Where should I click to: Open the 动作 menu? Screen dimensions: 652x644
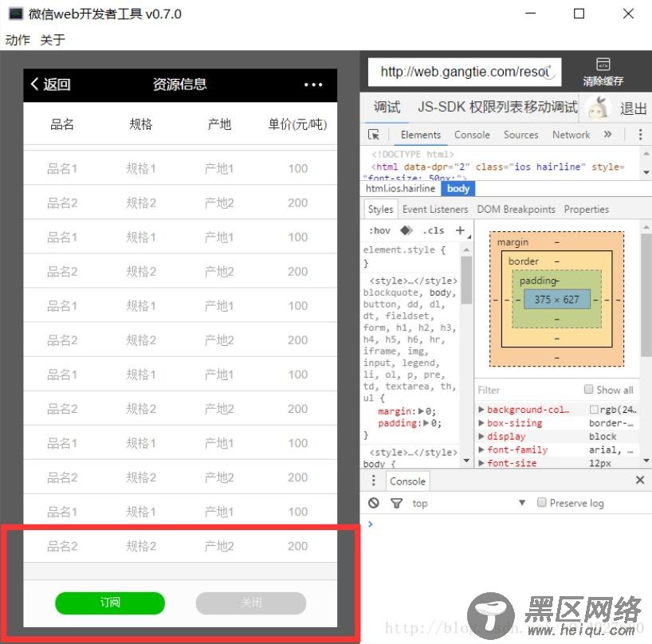point(18,40)
